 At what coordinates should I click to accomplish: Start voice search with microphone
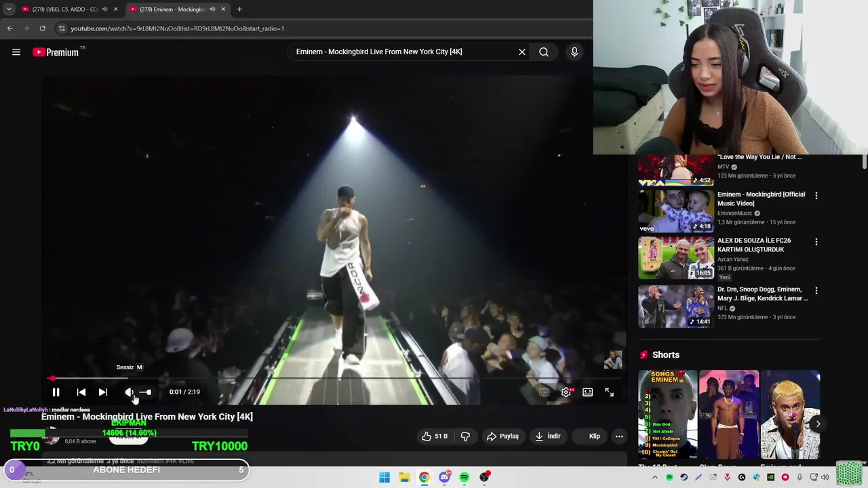pyautogui.click(x=574, y=52)
